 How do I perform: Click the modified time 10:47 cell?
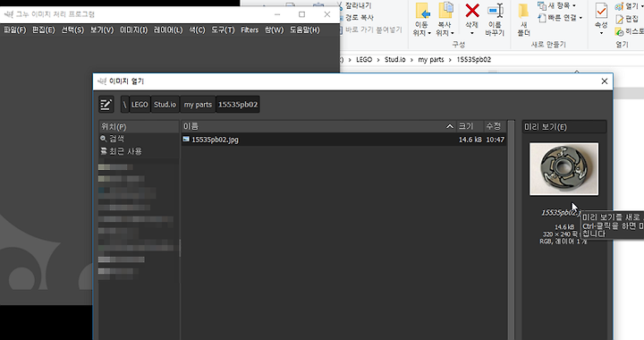pyautogui.click(x=495, y=140)
